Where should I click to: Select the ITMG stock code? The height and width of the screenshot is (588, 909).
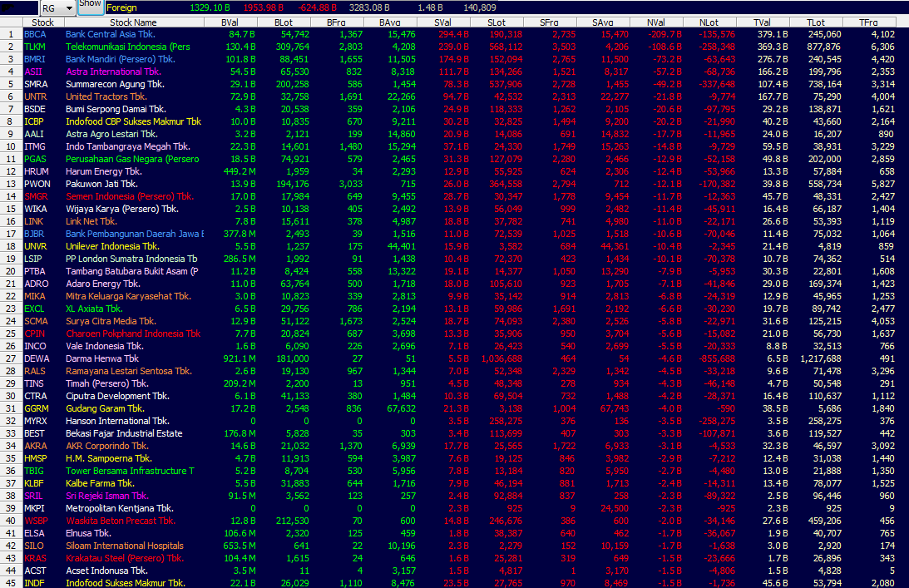(35, 146)
